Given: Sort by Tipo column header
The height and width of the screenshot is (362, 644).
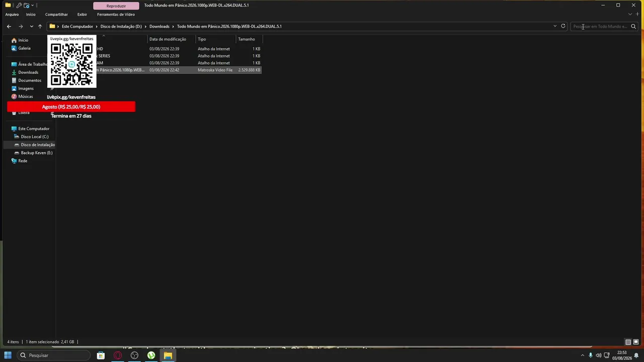Looking at the screenshot, I should pos(215,39).
